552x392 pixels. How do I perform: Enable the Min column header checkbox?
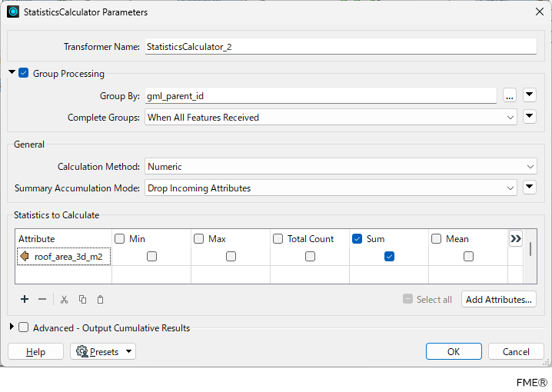[x=120, y=239]
